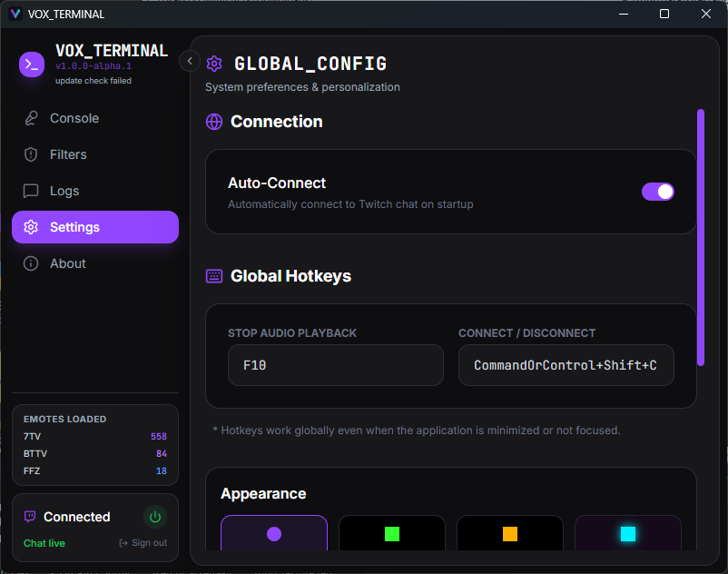Maximize the VOX_TERMINAL window
This screenshot has height=574, width=728.
click(664, 14)
